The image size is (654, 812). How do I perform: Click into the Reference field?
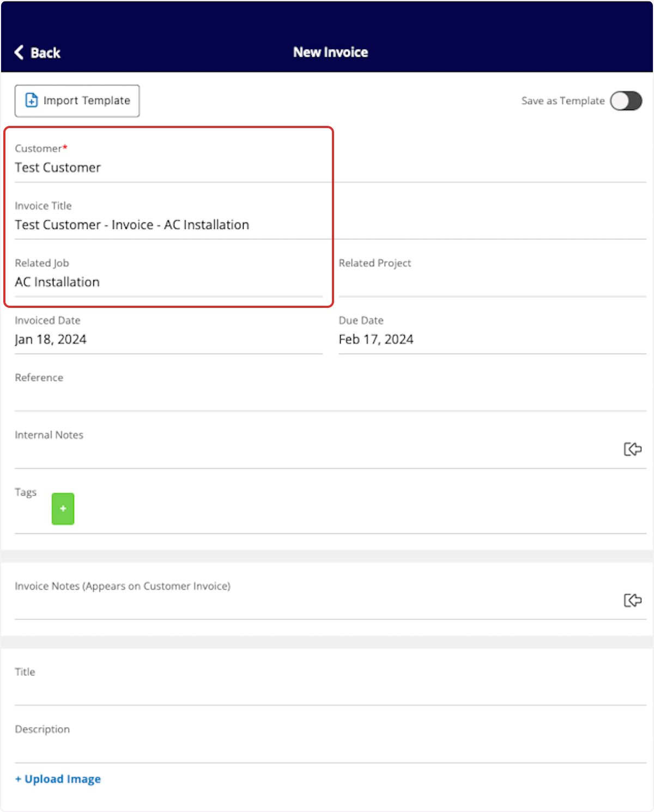click(x=330, y=391)
